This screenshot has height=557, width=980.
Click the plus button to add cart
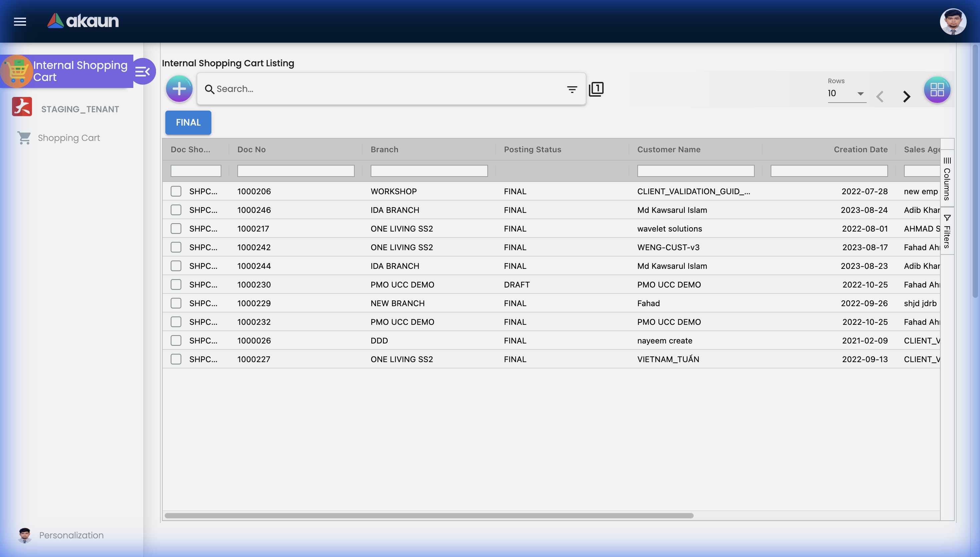click(x=179, y=89)
